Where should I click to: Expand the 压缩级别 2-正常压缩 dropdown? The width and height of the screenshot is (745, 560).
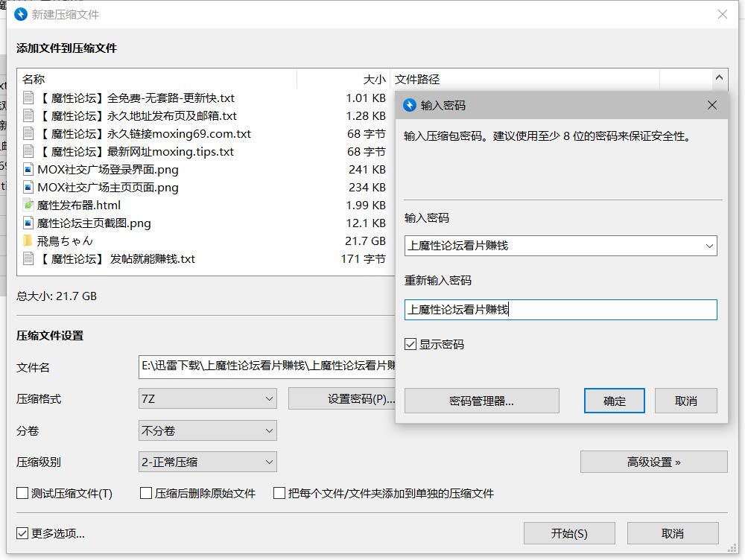click(208, 462)
